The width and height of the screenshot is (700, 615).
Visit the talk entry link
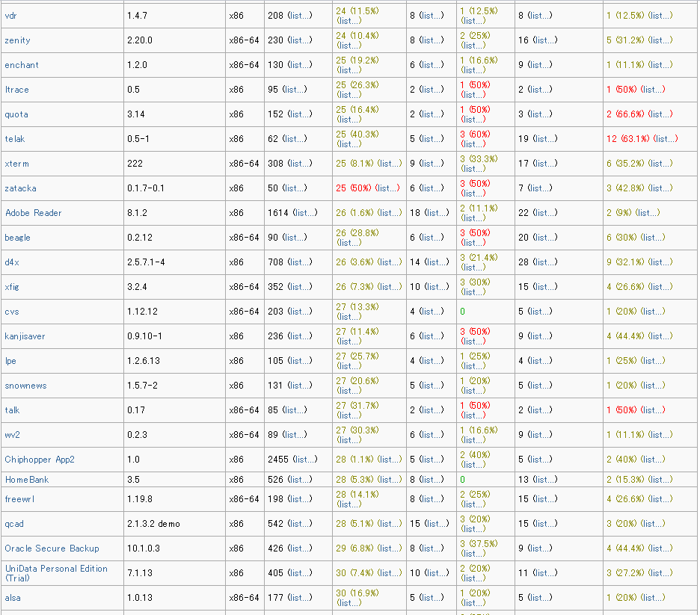(12, 410)
